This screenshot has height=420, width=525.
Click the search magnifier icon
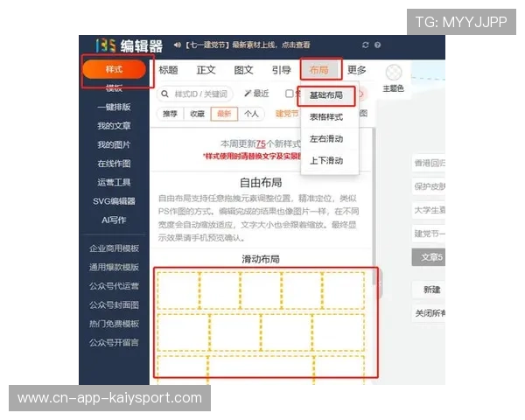tap(164, 94)
